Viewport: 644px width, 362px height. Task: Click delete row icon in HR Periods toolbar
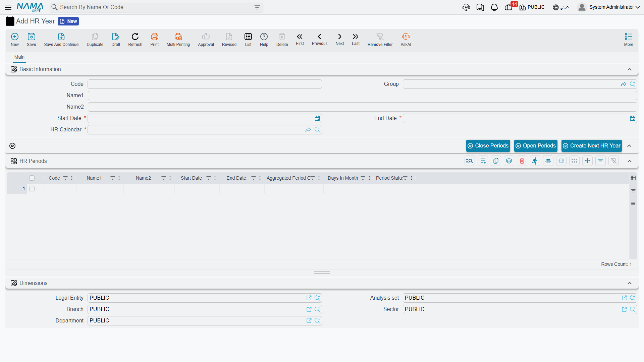tap(522, 161)
